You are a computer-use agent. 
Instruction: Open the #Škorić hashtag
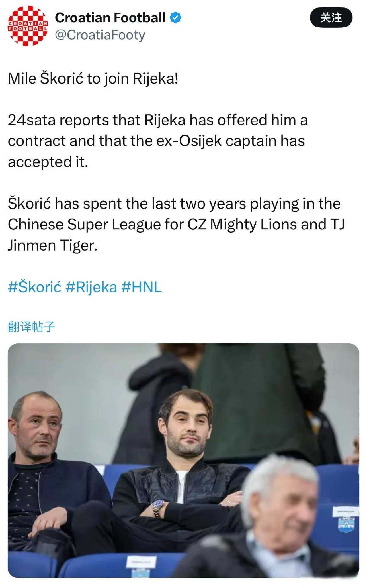pos(35,287)
